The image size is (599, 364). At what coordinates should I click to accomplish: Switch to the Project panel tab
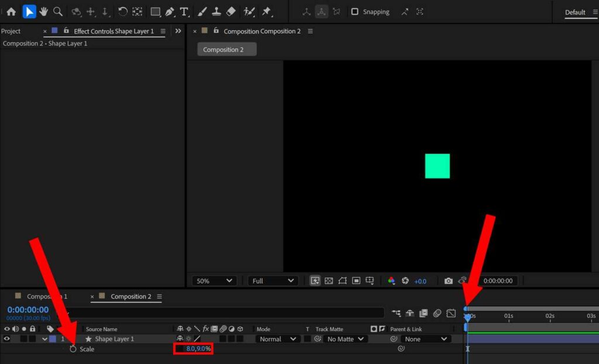(11, 31)
